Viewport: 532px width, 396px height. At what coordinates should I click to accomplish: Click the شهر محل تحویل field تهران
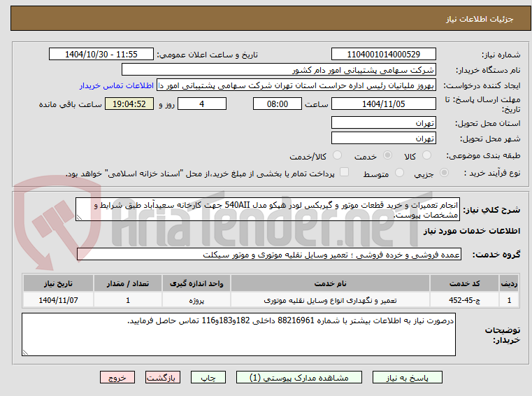pos(383,139)
